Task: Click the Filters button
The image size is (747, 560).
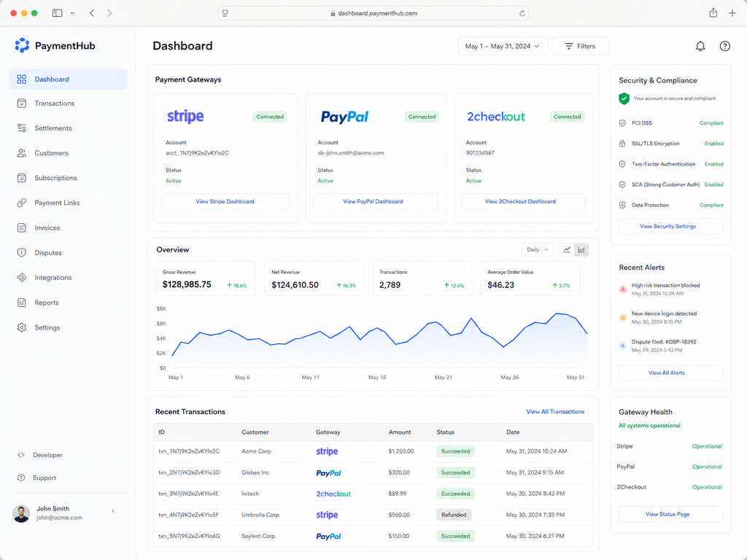Action: pyautogui.click(x=580, y=46)
